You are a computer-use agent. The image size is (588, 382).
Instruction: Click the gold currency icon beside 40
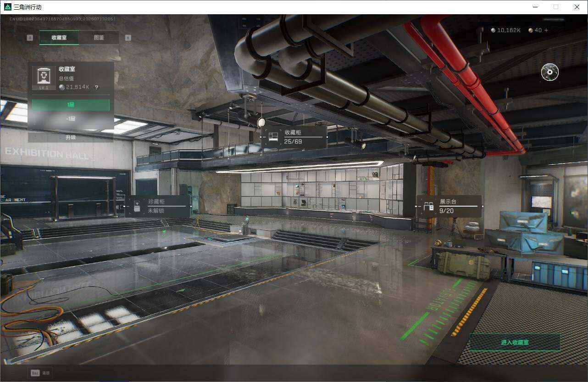[531, 30]
